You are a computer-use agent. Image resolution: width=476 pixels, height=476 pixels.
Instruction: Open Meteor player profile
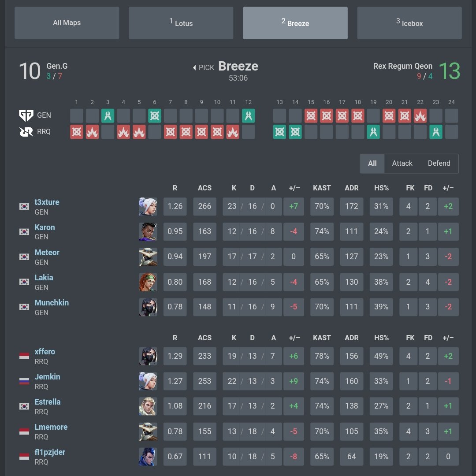pos(47,253)
